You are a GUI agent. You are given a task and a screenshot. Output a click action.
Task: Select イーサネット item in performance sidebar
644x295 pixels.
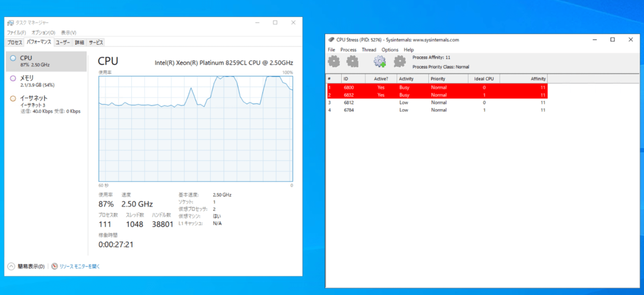coord(46,104)
